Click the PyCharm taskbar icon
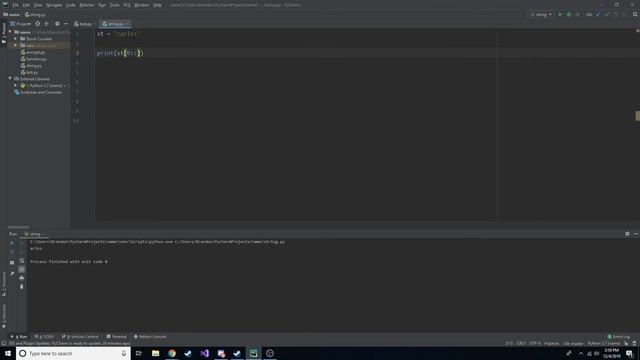The image size is (640, 360). (253, 353)
